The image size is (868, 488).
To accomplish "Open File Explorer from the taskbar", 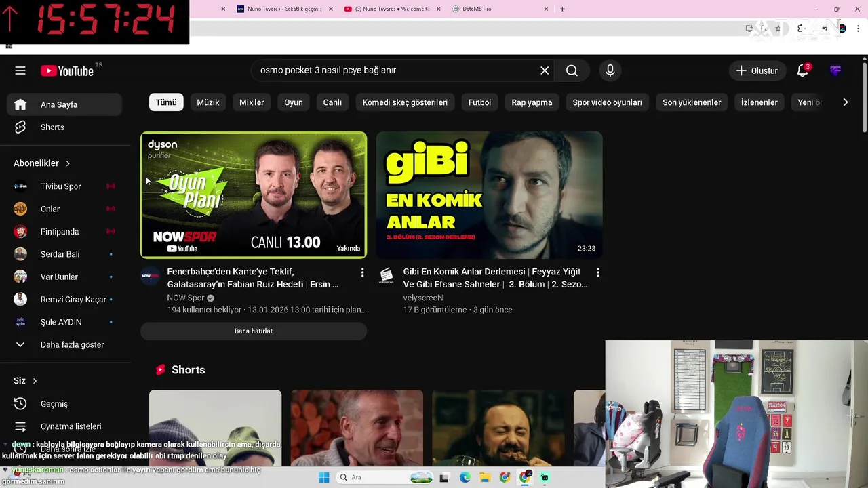I will (x=485, y=477).
